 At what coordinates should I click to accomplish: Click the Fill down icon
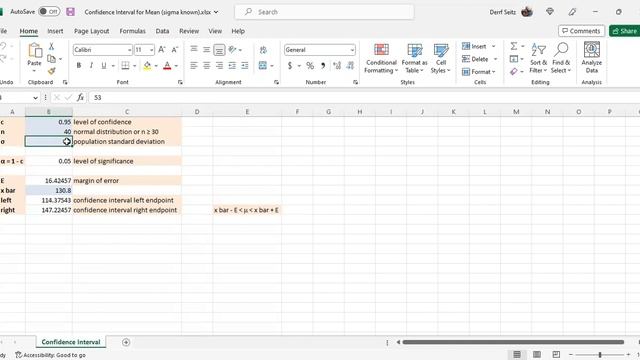click(x=514, y=59)
